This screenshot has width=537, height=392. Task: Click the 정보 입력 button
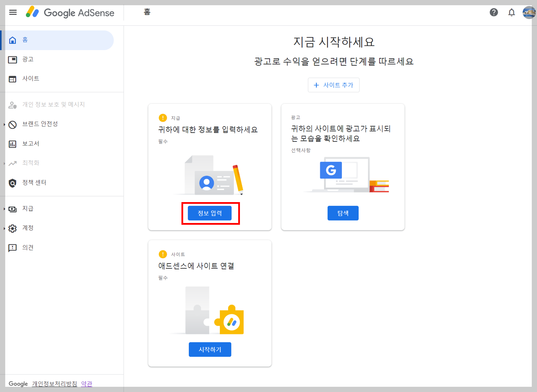(x=210, y=213)
